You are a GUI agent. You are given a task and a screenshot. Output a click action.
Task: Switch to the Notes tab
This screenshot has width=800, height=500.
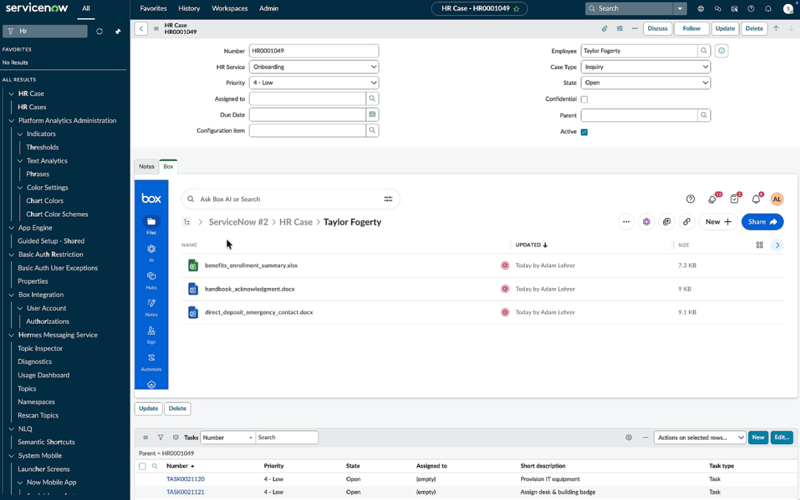146,166
